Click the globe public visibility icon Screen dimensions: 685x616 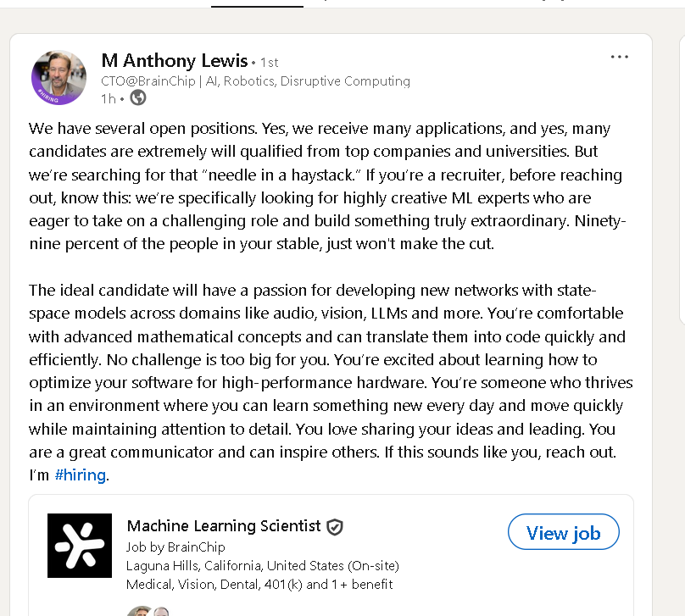coord(138,97)
